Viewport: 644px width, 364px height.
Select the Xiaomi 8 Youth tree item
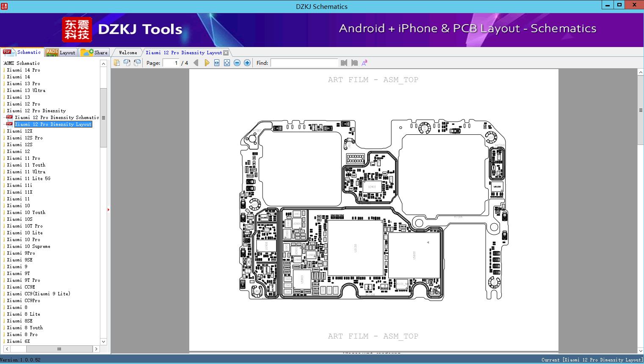pyautogui.click(x=25, y=328)
